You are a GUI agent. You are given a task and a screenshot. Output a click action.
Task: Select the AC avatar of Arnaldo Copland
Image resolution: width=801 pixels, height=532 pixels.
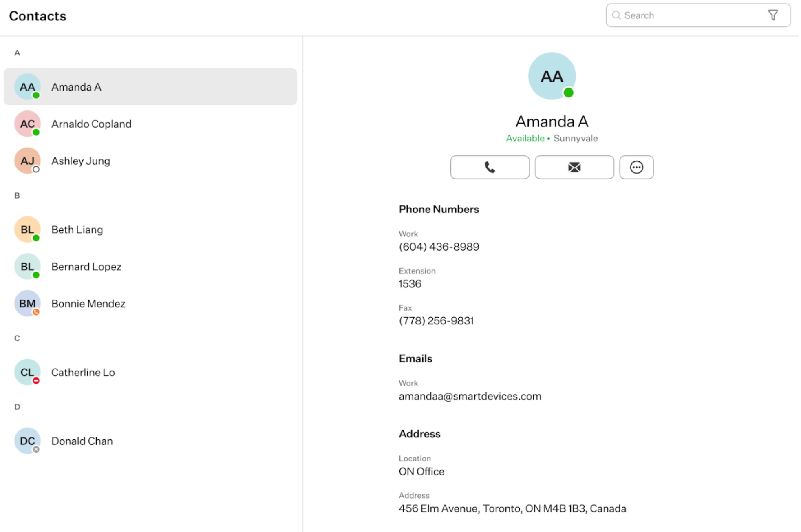tap(27, 124)
